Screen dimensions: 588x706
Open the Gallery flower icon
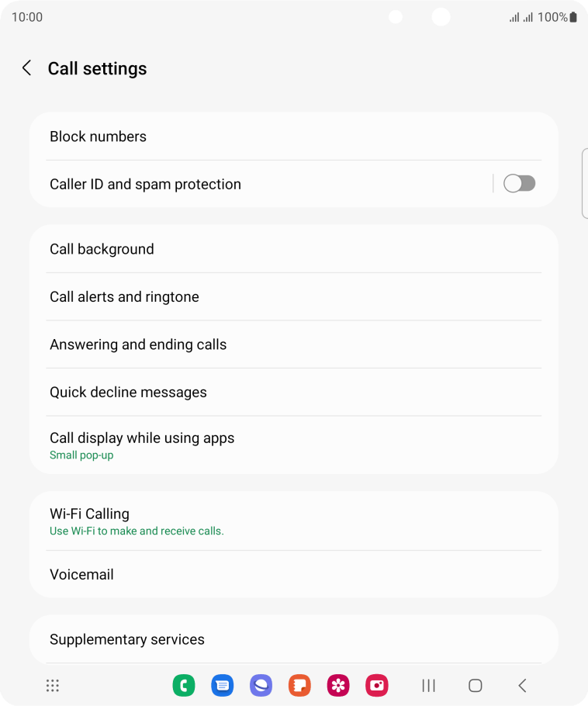tap(338, 685)
